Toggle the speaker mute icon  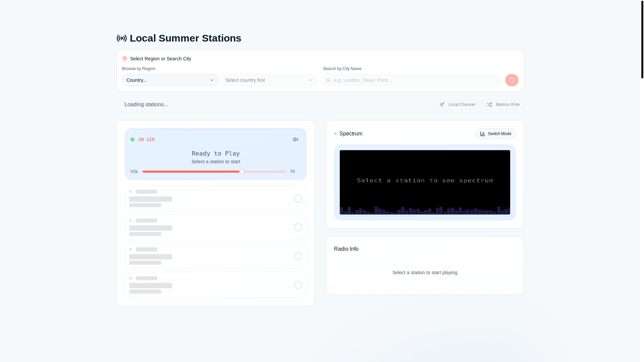pyautogui.click(x=296, y=139)
